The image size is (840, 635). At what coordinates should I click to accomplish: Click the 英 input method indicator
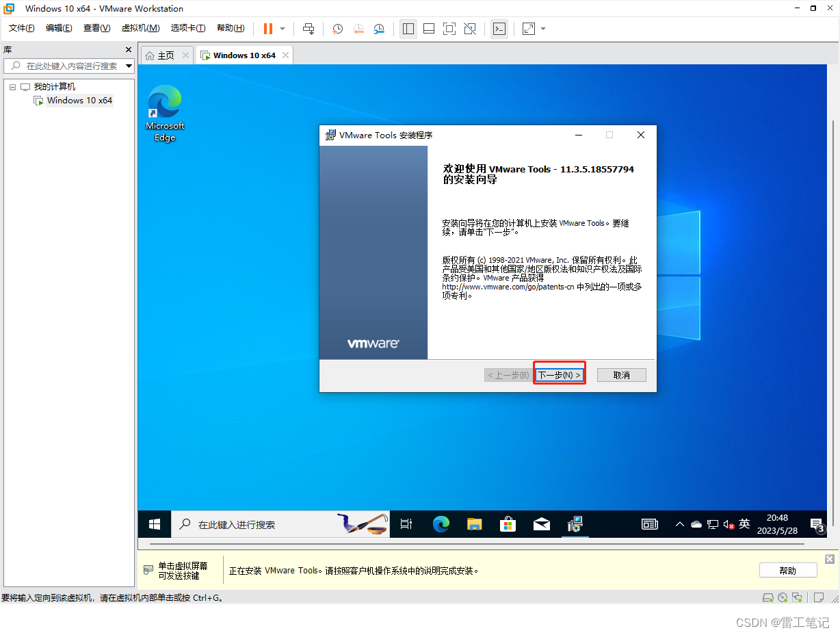744,523
